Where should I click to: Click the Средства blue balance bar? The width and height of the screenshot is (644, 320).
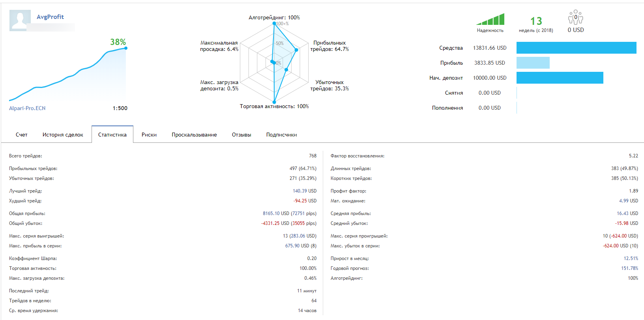576,48
